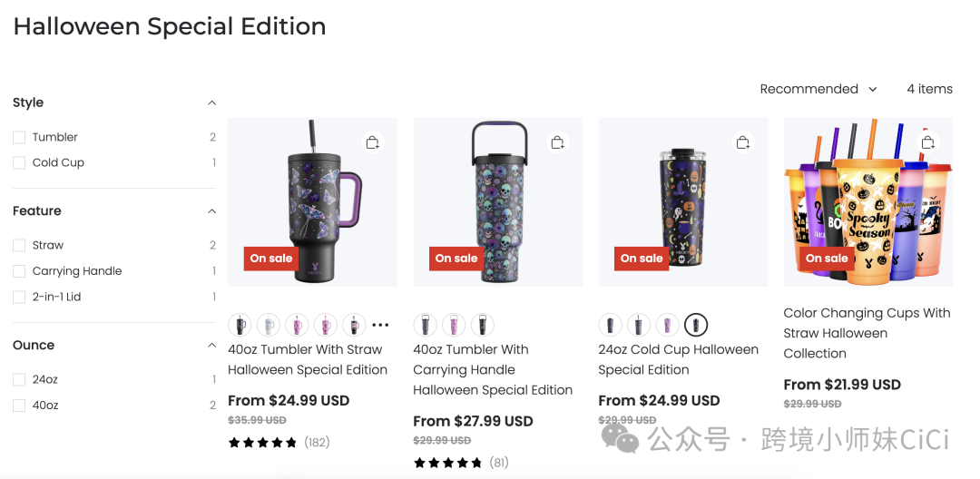This screenshot has height=479, width=980.
Task: Open 40oz Tumbler With Straw product title
Action: coord(308,360)
